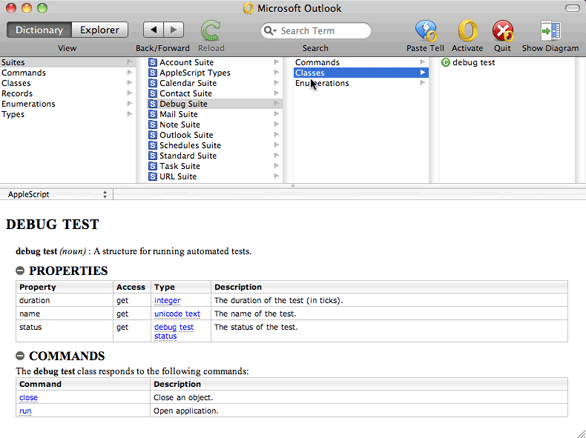
Task: Click the Paste Tell toolbar icon
Action: pyautogui.click(x=426, y=31)
